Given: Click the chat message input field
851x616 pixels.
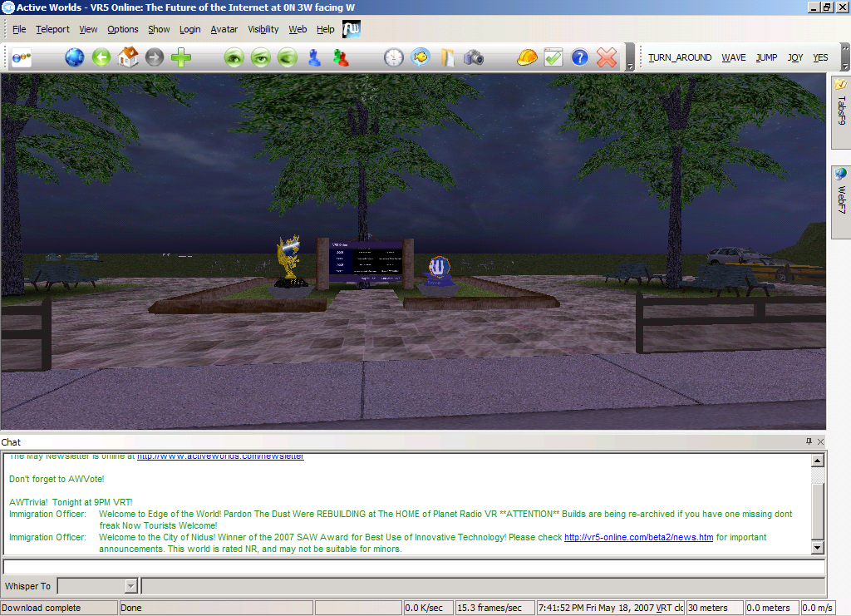Looking at the screenshot, I should [x=414, y=567].
